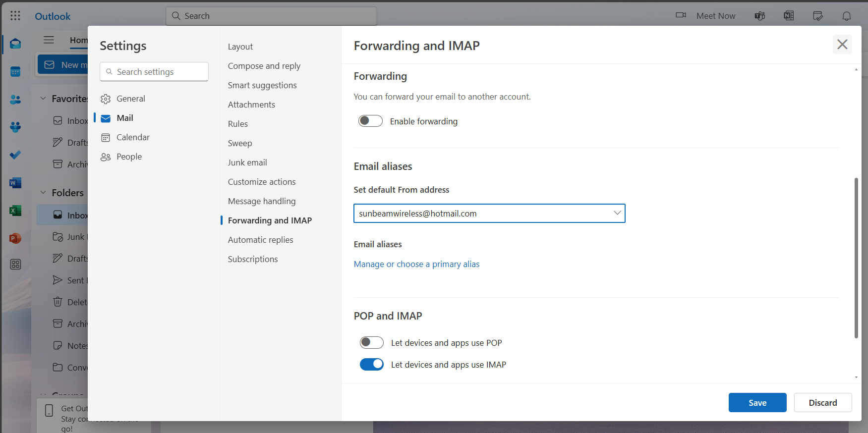Click Save button

(x=757, y=402)
